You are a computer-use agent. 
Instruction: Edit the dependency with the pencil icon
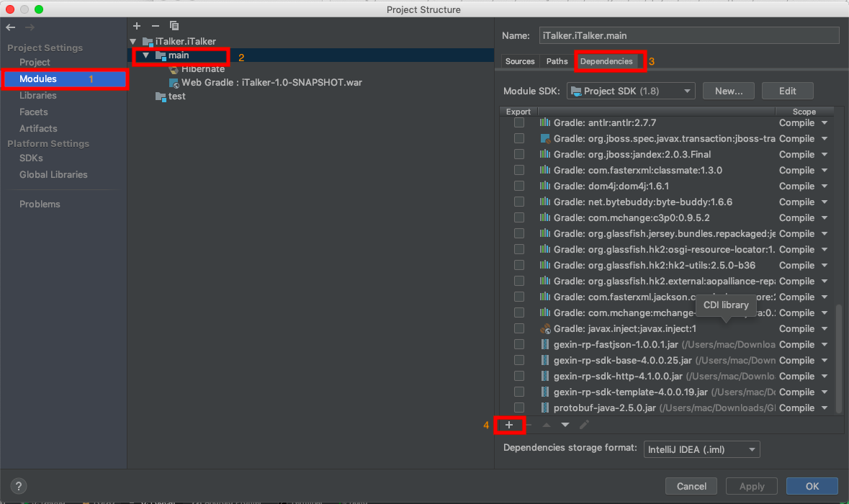point(584,425)
